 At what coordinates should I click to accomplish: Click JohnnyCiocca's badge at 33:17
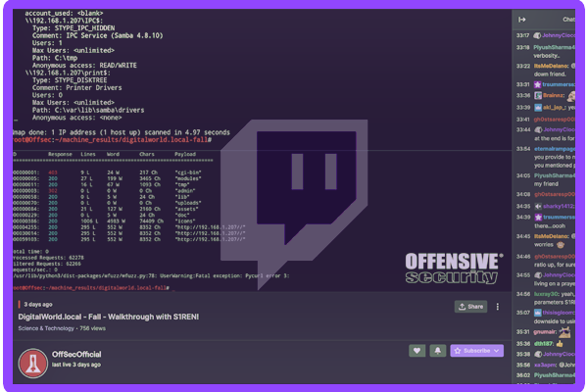pyautogui.click(x=537, y=35)
